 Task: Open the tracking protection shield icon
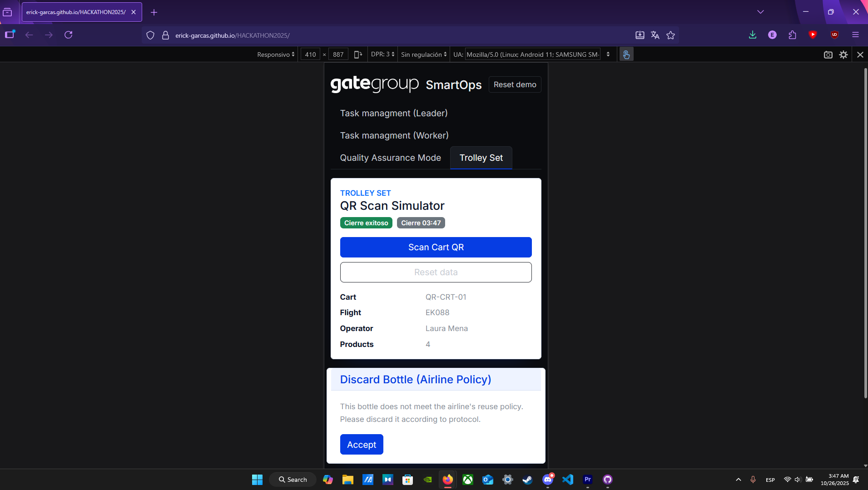[150, 35]
